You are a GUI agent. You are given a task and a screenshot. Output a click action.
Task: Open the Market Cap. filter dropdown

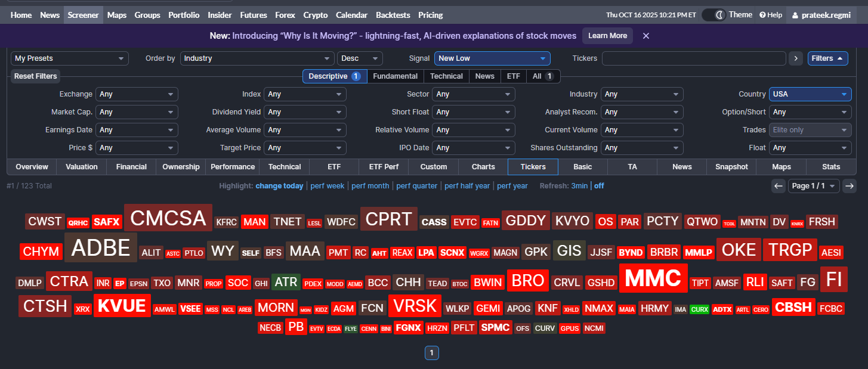pyautogui.click(x=137, y=112)
